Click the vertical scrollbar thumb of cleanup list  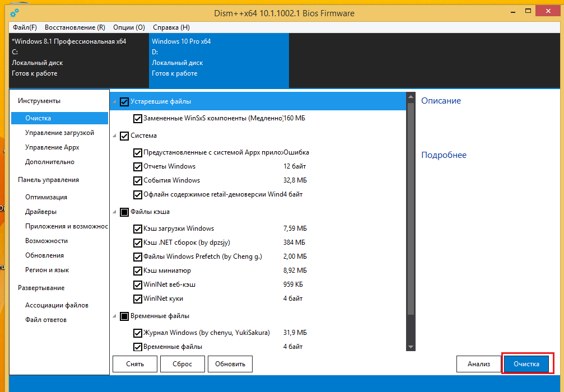[x=411, y=209]
